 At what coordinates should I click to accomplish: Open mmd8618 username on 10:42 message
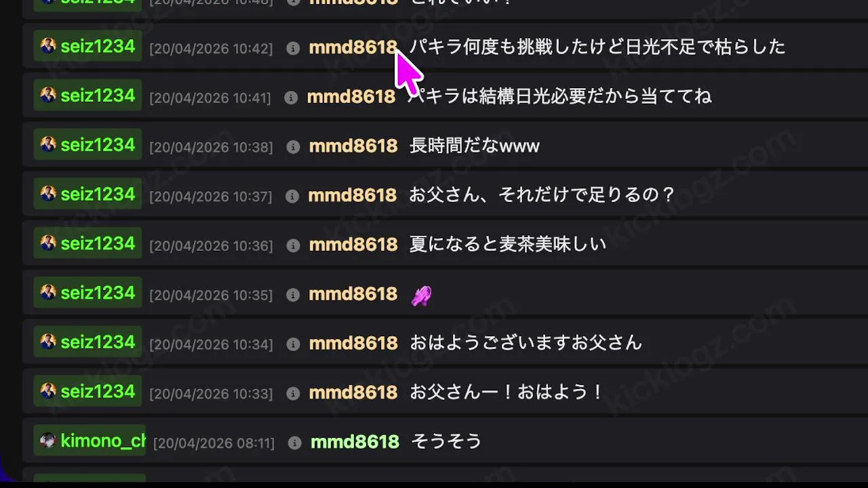353,47
